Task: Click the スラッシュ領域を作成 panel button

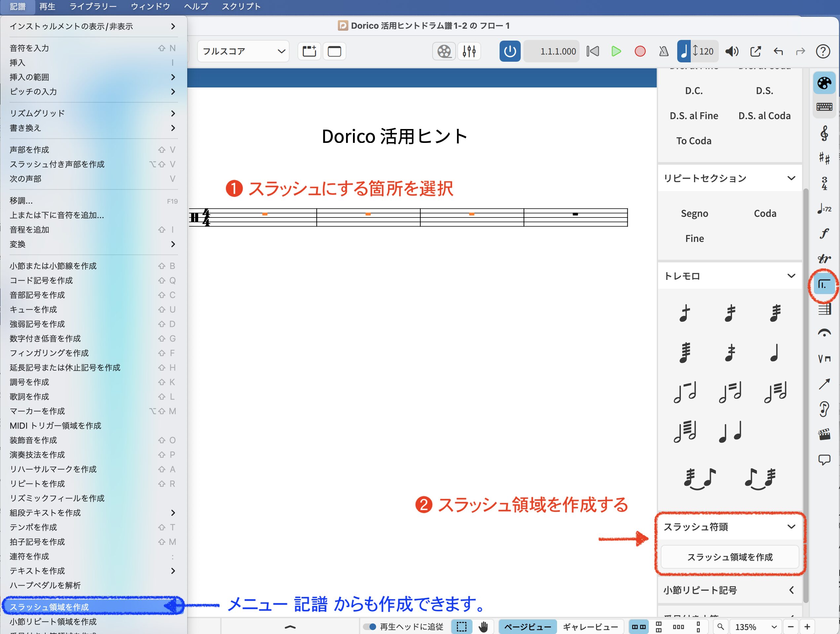Action: (x=729, y=557)
